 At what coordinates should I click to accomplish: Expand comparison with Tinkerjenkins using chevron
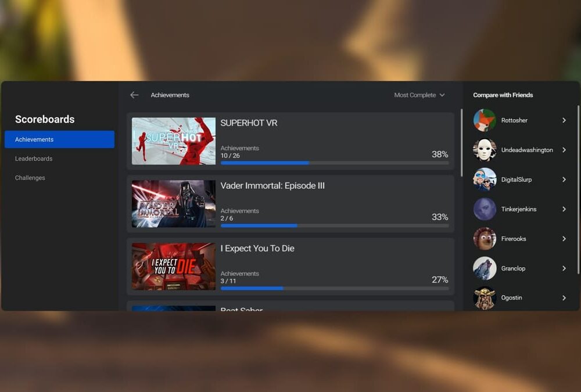(564, 209)
